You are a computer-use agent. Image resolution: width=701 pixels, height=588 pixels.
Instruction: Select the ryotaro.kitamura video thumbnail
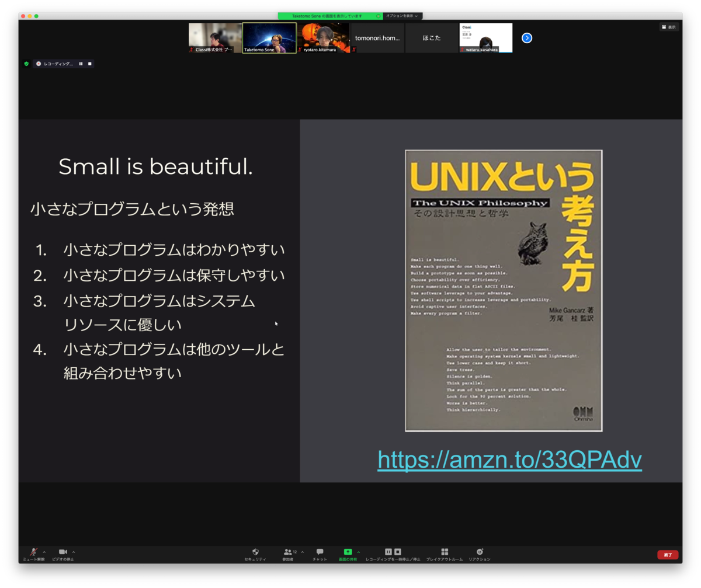coord(324,38)
